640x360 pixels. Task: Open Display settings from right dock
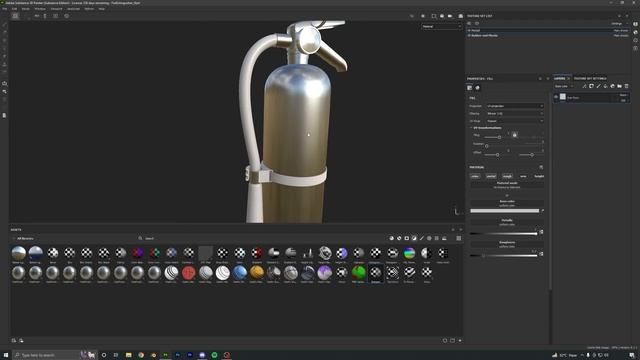636,24
